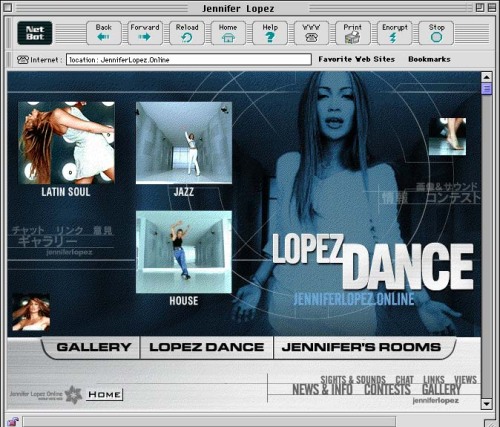500x427 pixels.
Task: Click the Encrypt lightning bolt icon
Action: click(x=394, y=33)
